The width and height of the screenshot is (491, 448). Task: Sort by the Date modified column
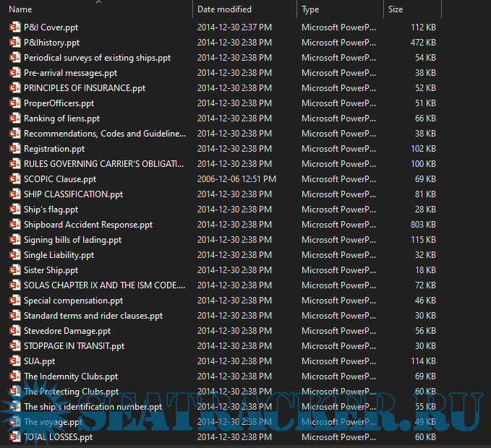tap(224, 9)
